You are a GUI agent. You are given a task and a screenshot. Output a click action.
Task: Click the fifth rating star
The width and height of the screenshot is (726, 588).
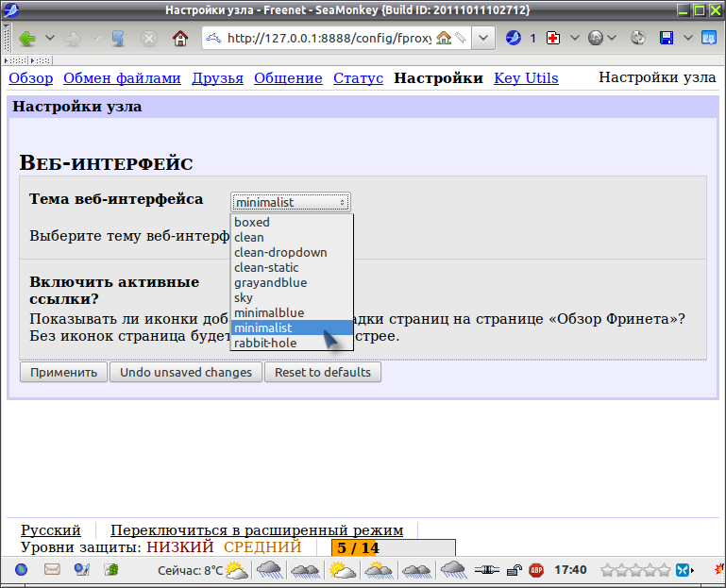point(665,570)
